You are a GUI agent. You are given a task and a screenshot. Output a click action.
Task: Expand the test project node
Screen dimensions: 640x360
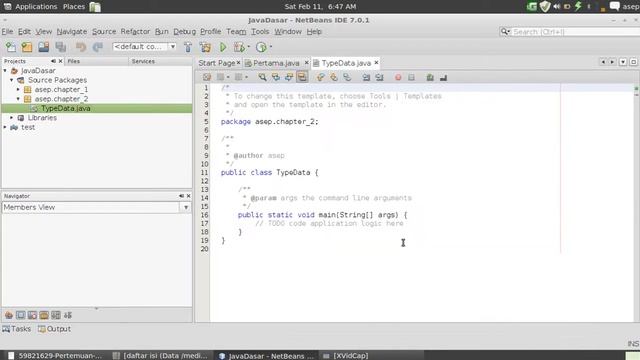click(x=5, y=127)
